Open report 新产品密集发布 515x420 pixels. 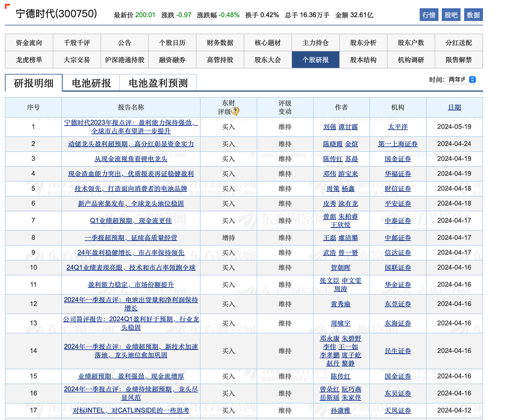pos(131,203)
